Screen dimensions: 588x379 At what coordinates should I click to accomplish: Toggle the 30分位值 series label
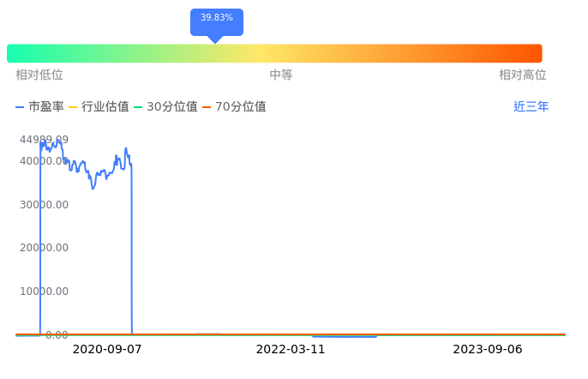point(172,107)
